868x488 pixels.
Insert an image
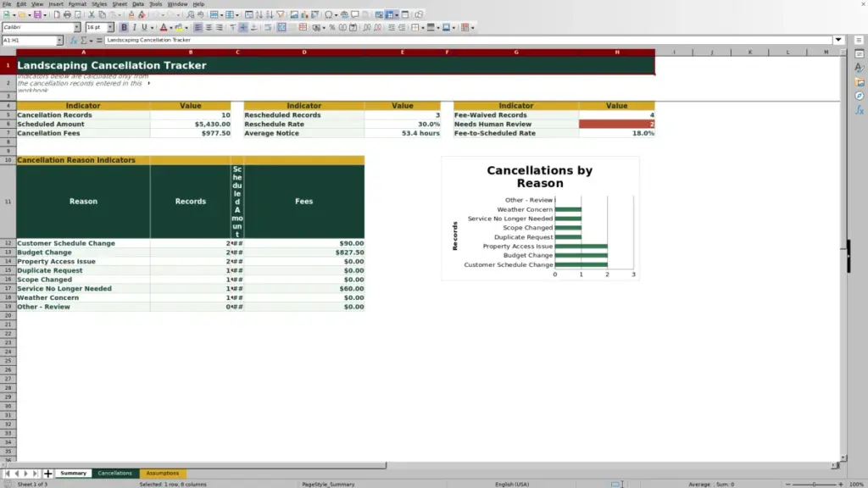[x=294, y=15]
